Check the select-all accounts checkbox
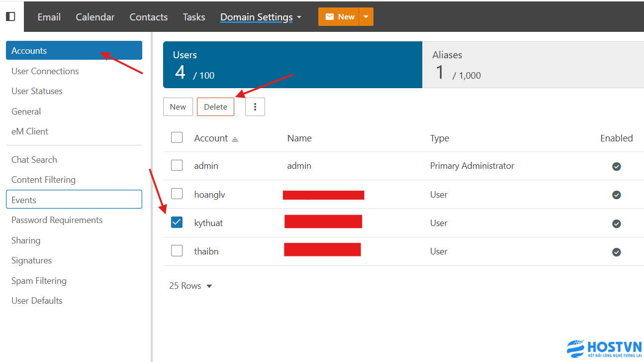Viewport: 644px width, 362px height. [177, 137]
